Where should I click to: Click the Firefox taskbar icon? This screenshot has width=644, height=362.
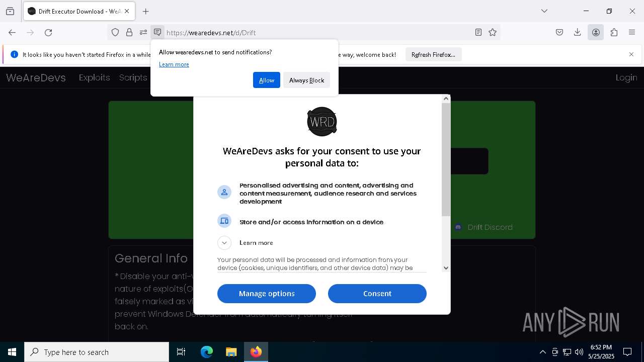(256, 352)
